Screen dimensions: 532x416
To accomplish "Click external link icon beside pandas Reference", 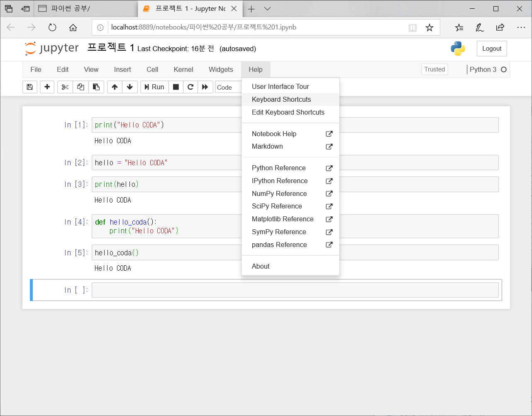I will point(329,245).
